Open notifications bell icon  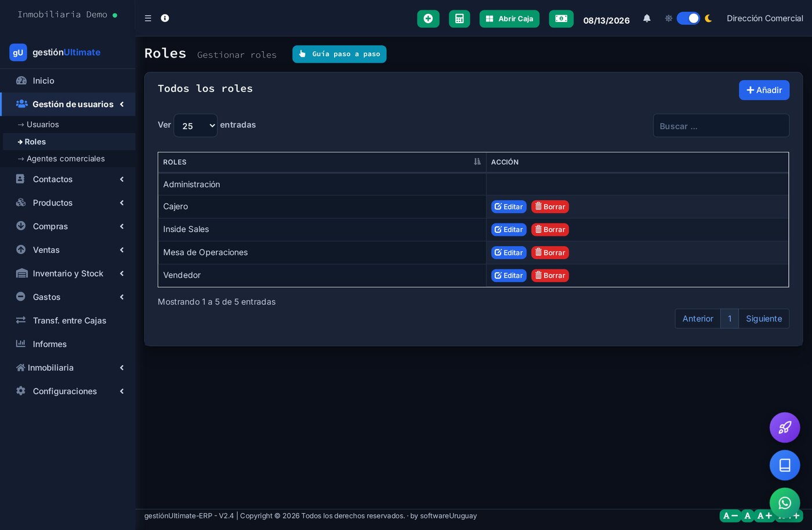(x=647, y=19)
